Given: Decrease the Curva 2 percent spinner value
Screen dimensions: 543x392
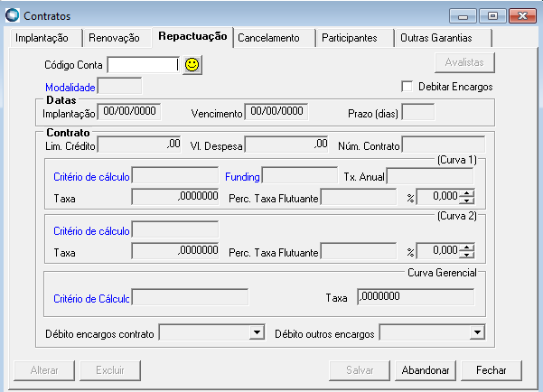Looking at the screenshot, I should click(x=467, y=254).
